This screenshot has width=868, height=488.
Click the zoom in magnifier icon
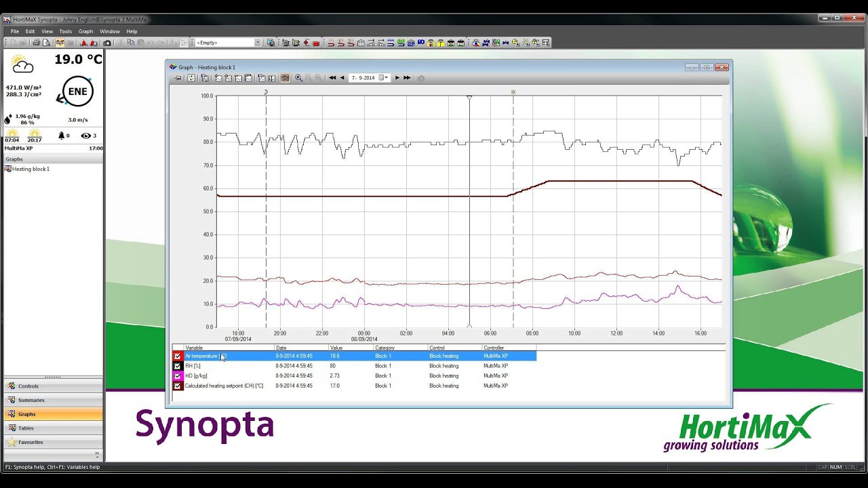298,78
